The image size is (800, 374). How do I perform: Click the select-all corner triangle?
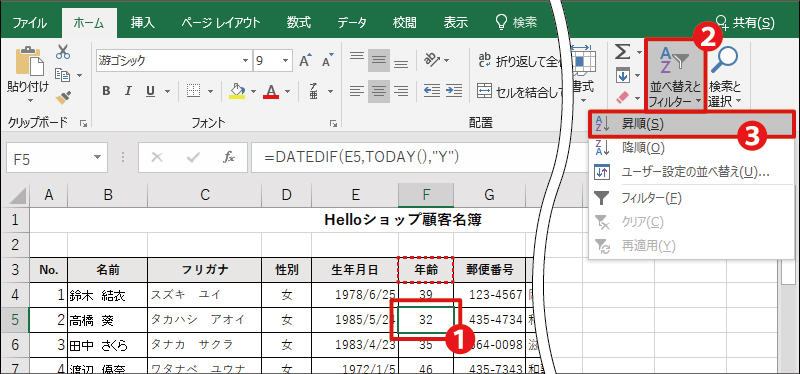tap(18, 195)
